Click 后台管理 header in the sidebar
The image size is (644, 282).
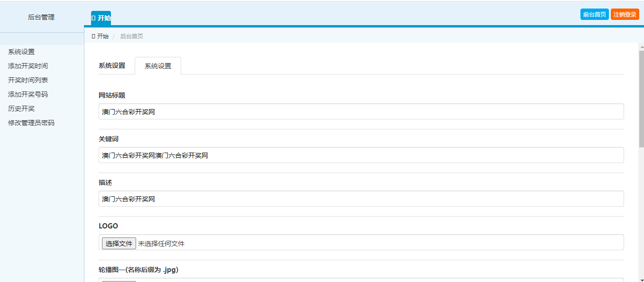41,17
